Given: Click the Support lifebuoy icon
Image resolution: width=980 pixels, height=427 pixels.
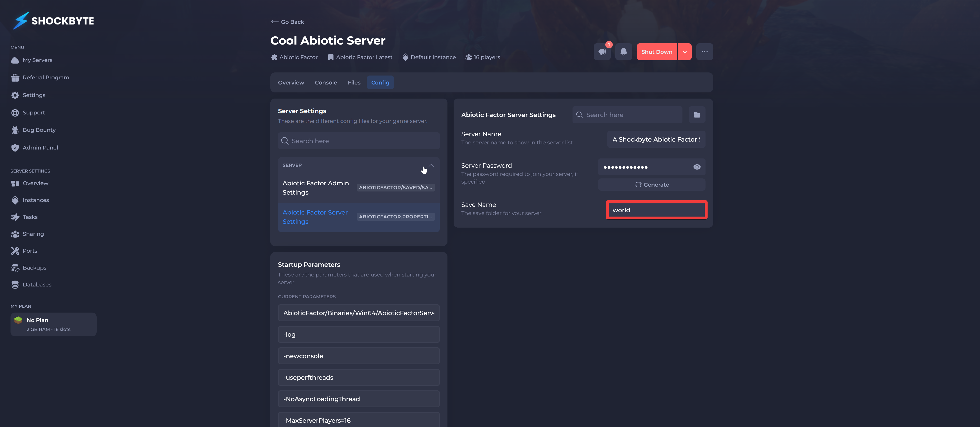Looking at the screenshot, I should (15, 112).
